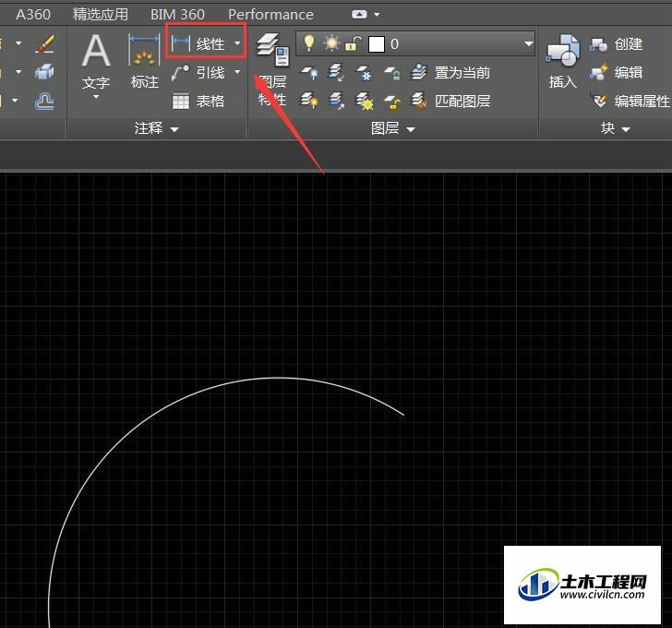Toggle layer 0 on/off light bulb
The image size is (672, 628).
coord(309,43)
